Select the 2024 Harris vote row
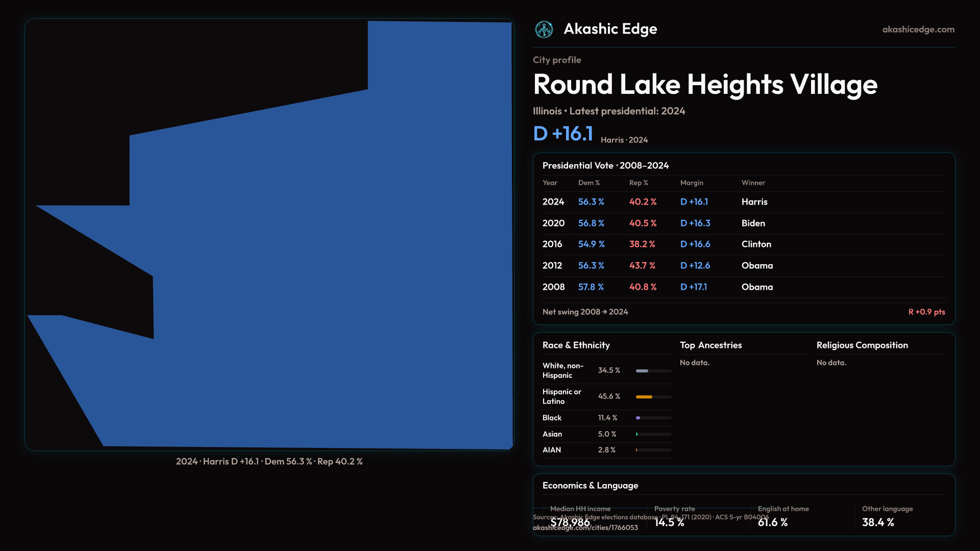This screenshot has height=551, width=980. [743, 202]
